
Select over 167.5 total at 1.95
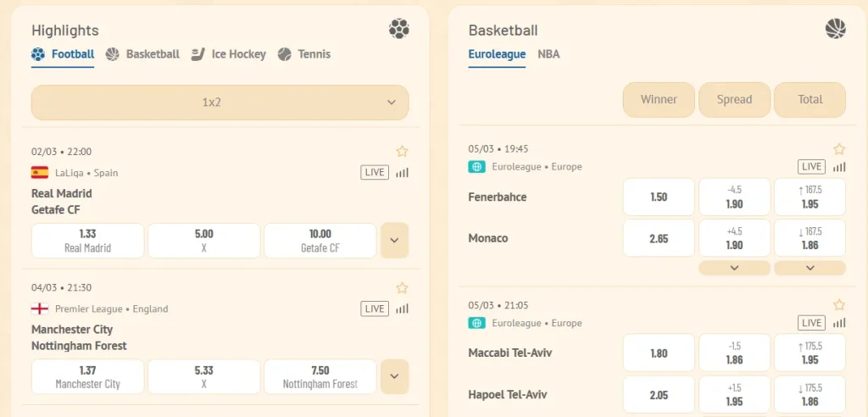[810, 197]
